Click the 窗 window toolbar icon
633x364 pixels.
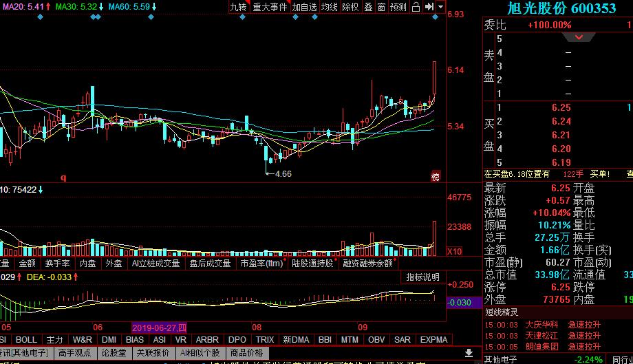coord(381,7)
